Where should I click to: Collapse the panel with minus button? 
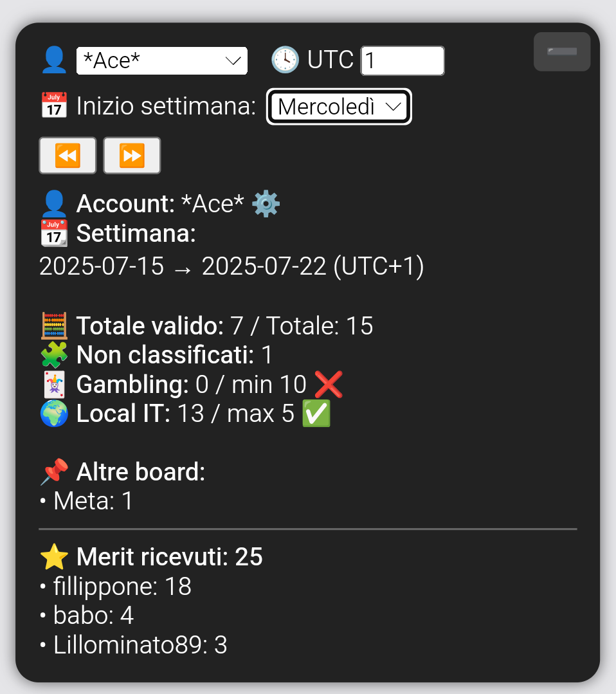[x=562, y=52]
